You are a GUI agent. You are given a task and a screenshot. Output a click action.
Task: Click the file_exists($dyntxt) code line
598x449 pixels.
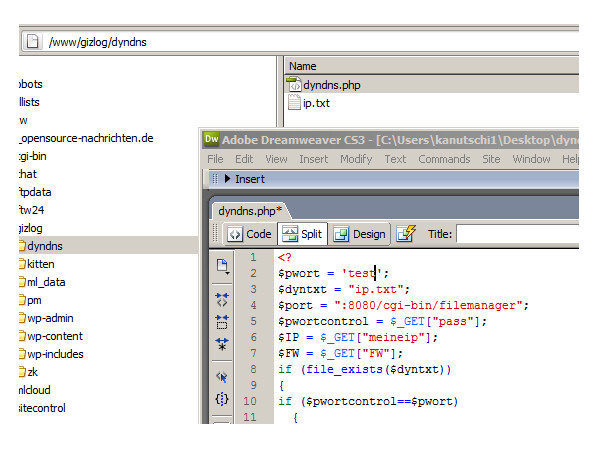click(365, 369)
